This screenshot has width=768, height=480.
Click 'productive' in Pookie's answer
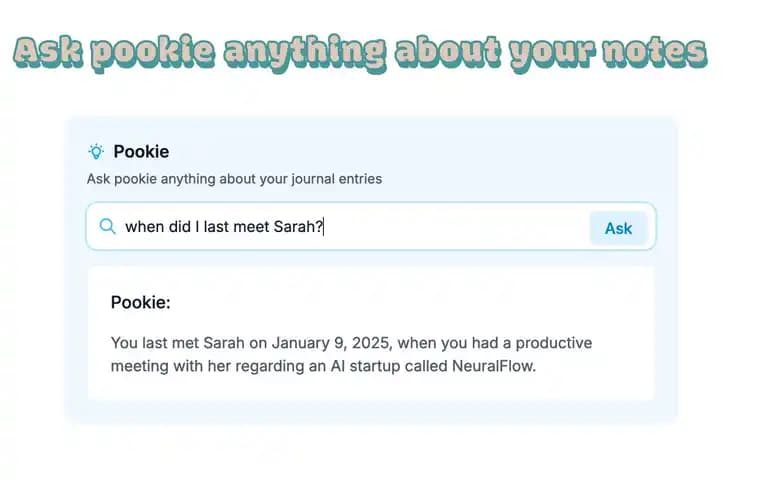point(553,343)
